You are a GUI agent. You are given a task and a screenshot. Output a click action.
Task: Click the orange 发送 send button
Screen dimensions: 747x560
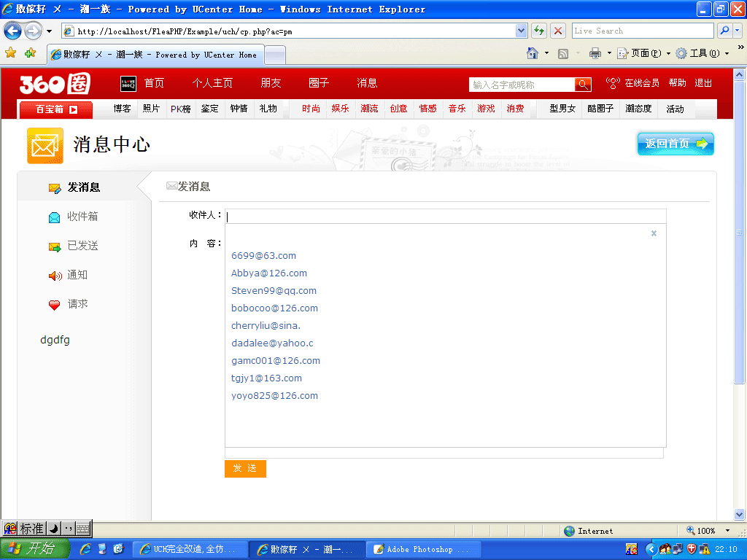(x=245, y=469)
